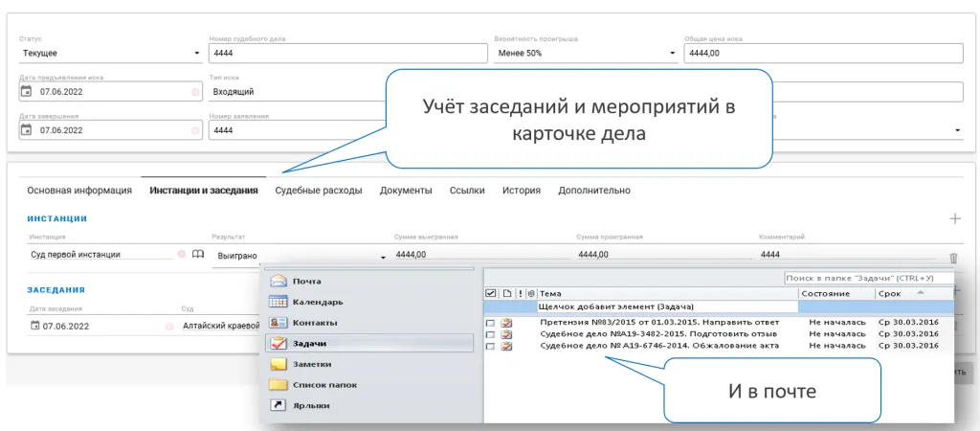Image resolution: width=980 pixels, height=431 pixels.
Task: Click task icon of Претензия №83/2015 row
Action: [507, 322]
